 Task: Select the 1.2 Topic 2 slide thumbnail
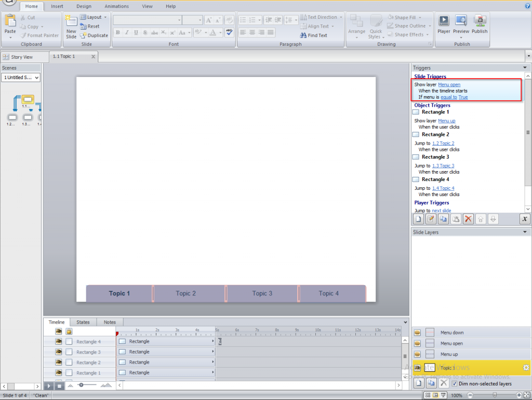(x=11, y=118)
